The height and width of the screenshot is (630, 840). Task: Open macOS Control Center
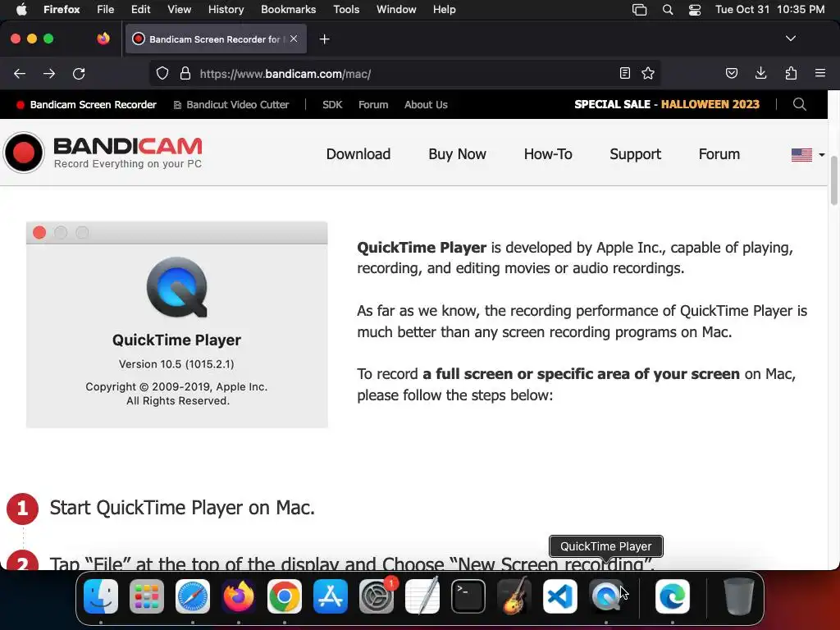[695, 10]
